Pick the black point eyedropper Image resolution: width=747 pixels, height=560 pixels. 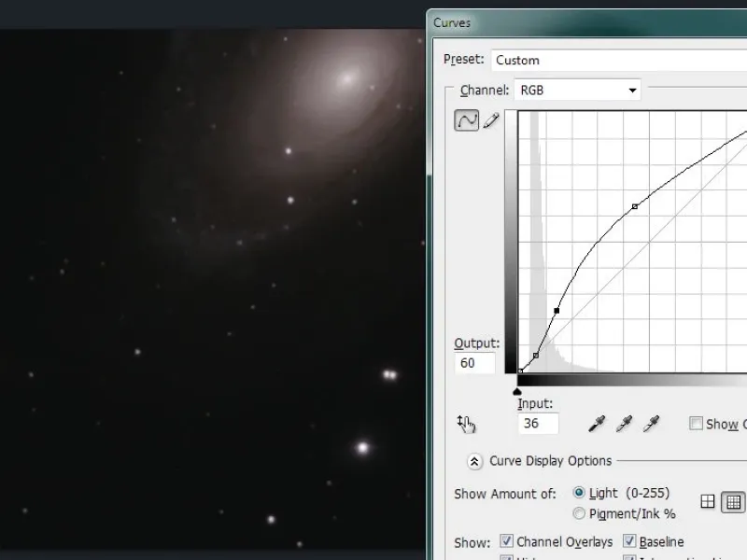pos(596,425)
